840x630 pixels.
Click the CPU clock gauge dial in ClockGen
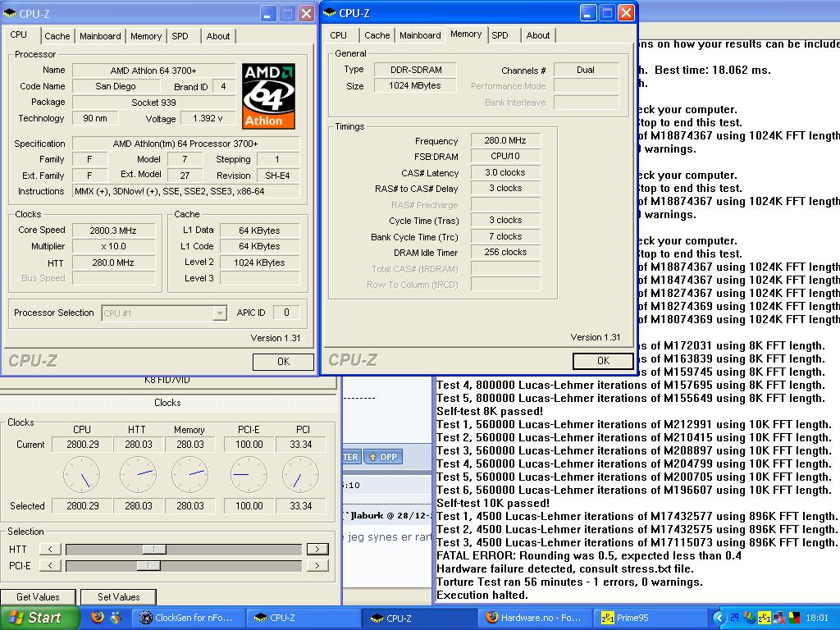click(x=82, y=475)
